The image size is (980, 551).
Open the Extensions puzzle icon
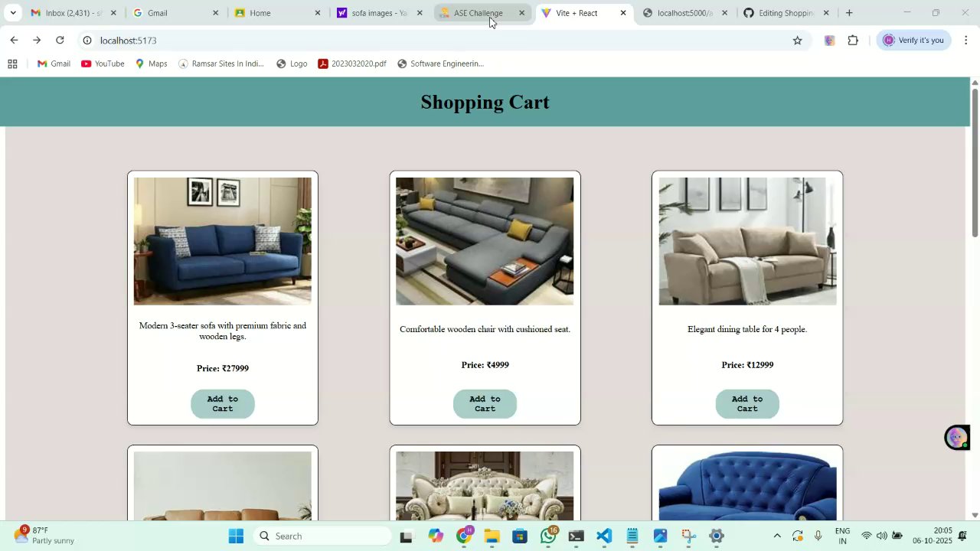[x=853, y=41]
